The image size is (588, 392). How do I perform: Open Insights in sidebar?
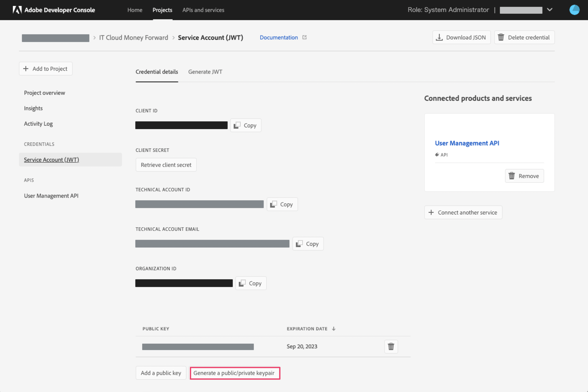coord(33,108)
